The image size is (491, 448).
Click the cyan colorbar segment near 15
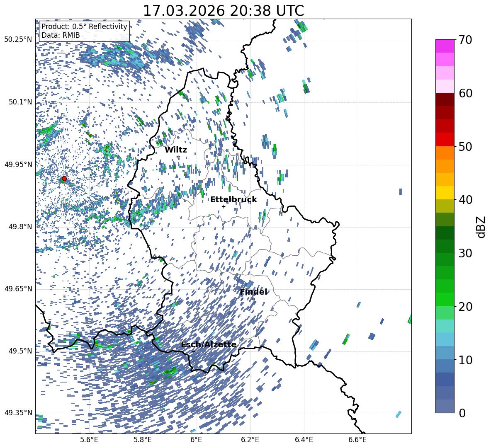[445, 326]
